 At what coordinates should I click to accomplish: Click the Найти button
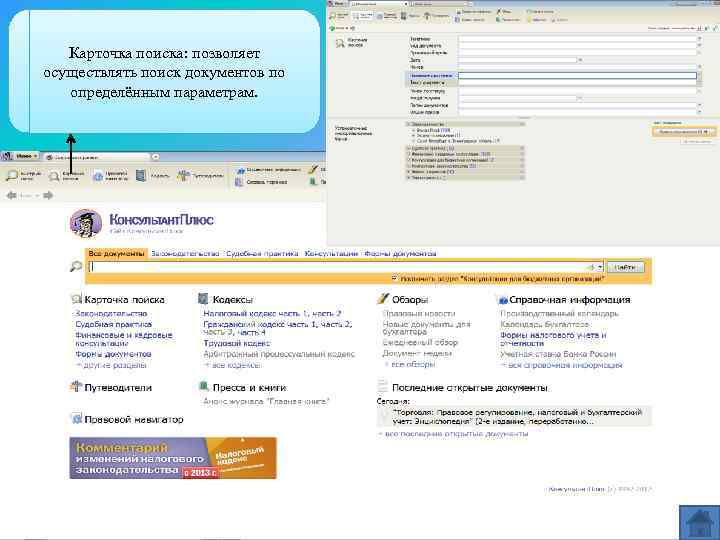pos(625,267)
